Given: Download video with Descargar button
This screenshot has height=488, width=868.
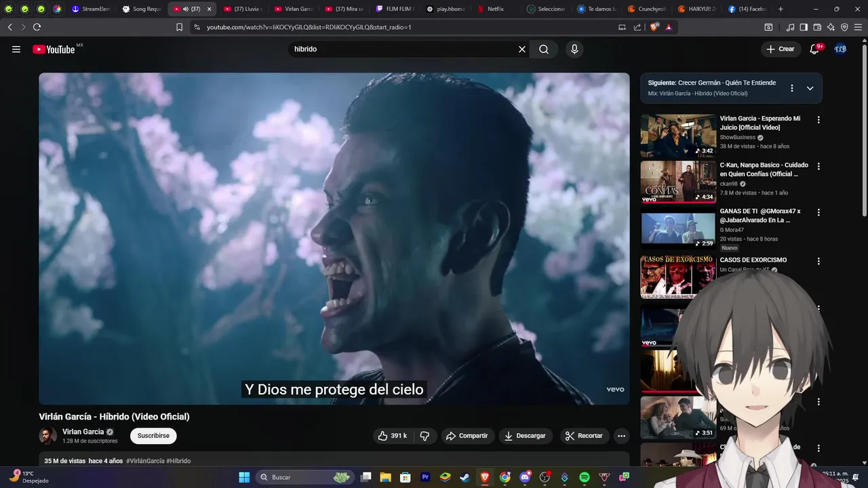Looking at the screenshot, I should pyautogui.click(x=526, y=436).
